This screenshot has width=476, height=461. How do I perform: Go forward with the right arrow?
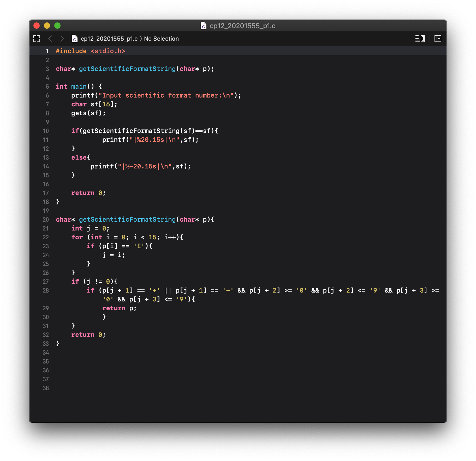[x=62, y=39]
